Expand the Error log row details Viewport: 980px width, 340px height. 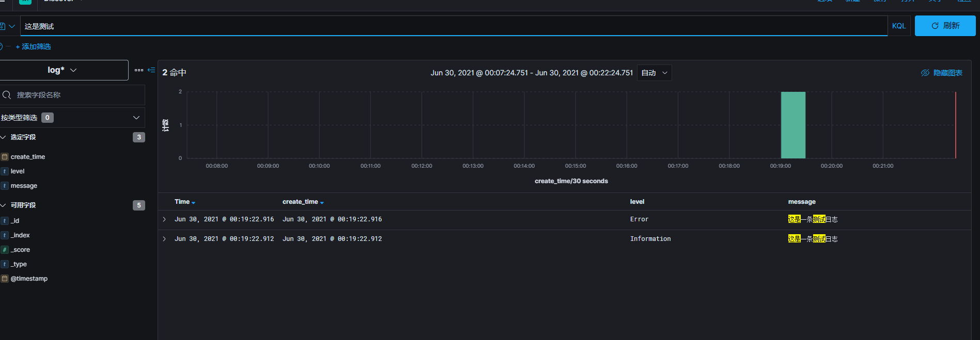click(x=164, y=219)
